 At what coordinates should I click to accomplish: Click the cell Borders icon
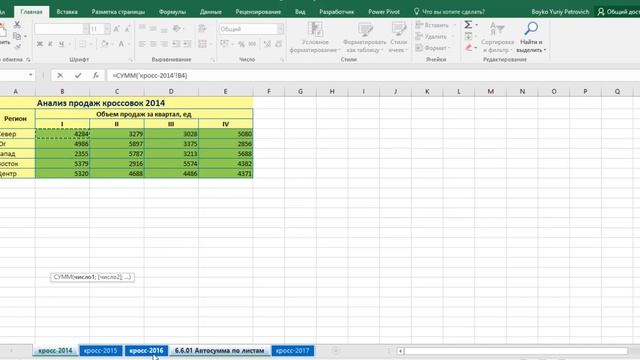[82, 44]
